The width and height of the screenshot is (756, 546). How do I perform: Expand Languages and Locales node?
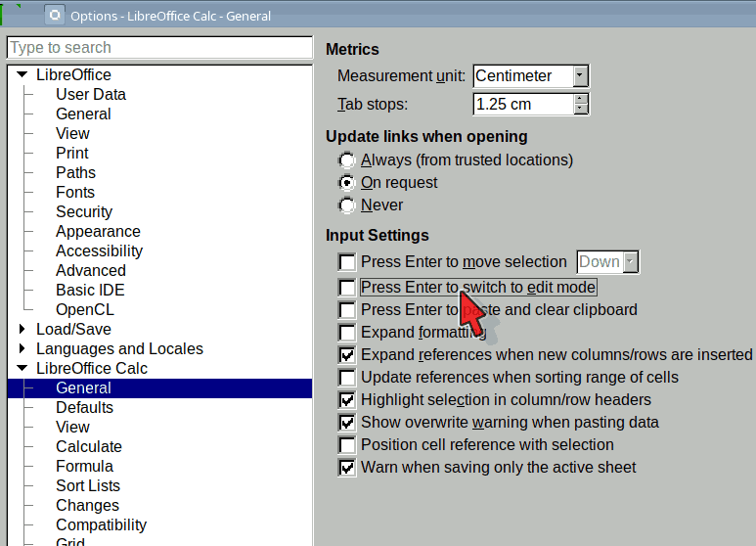tap(22, 348)
